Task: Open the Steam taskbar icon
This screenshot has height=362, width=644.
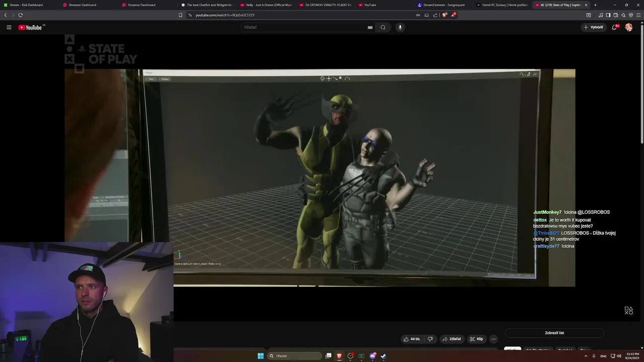Action: coord(383,356)
